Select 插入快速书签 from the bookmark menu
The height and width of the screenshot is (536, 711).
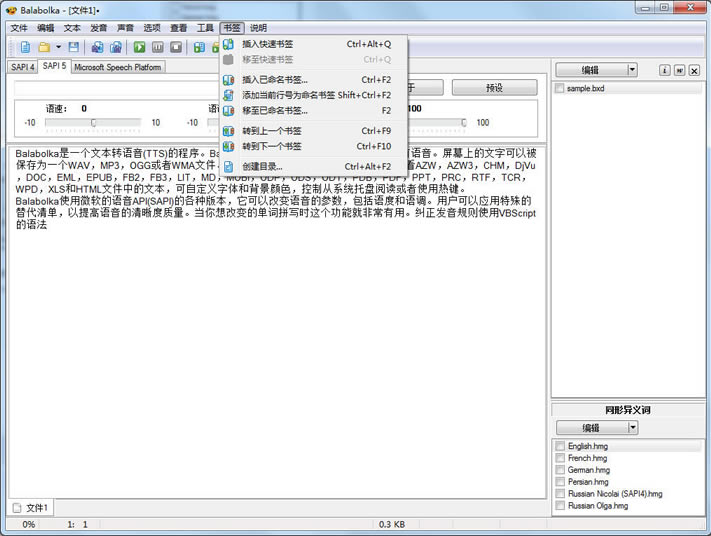click(x=268, y=44)
